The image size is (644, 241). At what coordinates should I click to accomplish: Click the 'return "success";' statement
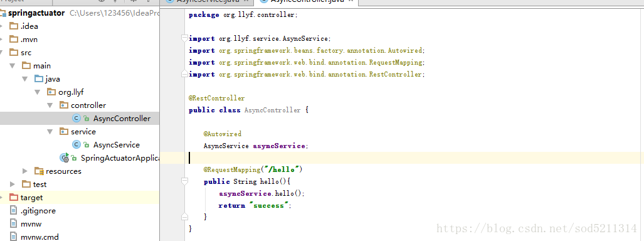pos(255,205)
